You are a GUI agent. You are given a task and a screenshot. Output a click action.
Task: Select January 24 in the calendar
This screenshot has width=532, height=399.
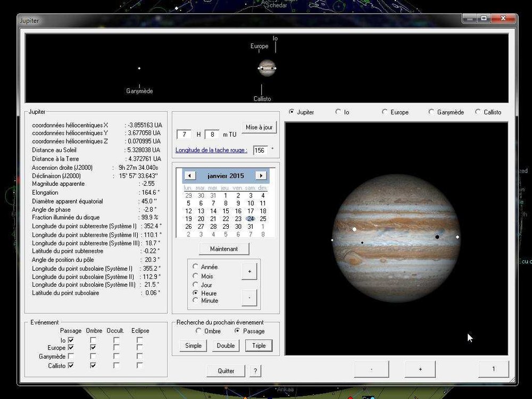pos(251,219)
